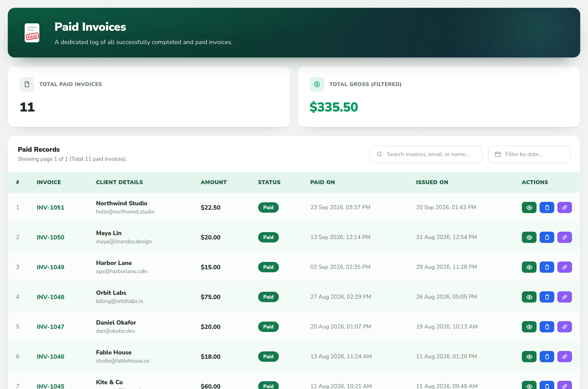View Harbor Lane invoice via eye icon
The height and width of the screenshot is (389, 588).
[x=529, y=267]
